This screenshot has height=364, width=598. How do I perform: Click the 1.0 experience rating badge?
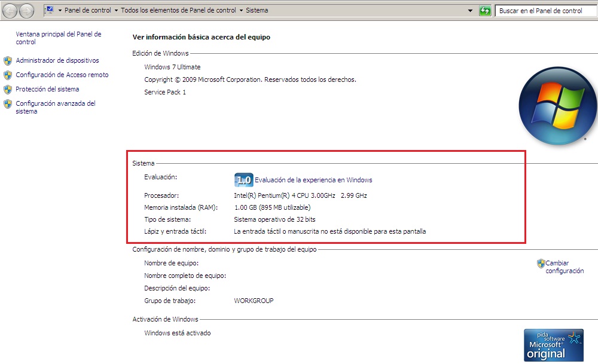tap(243, 180)
